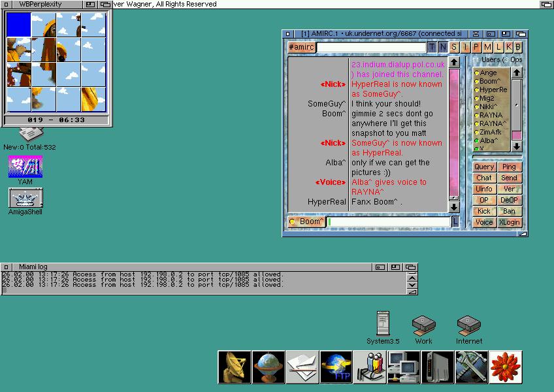The image size is (554, 392).
Task: Launch the FTP globe icon in dock
Action: 336,367
